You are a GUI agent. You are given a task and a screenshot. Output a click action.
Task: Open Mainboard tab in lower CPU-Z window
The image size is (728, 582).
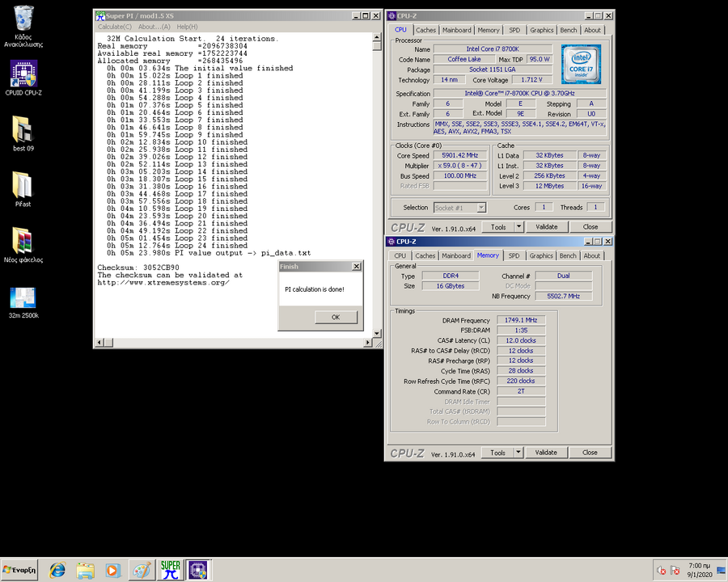[x=456, y=255]
